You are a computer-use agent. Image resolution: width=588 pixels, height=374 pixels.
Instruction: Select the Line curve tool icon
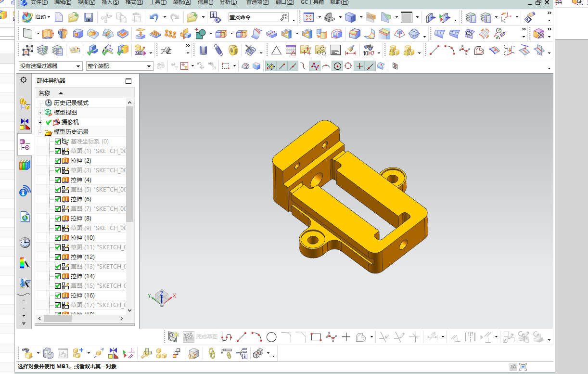[435, 50]
